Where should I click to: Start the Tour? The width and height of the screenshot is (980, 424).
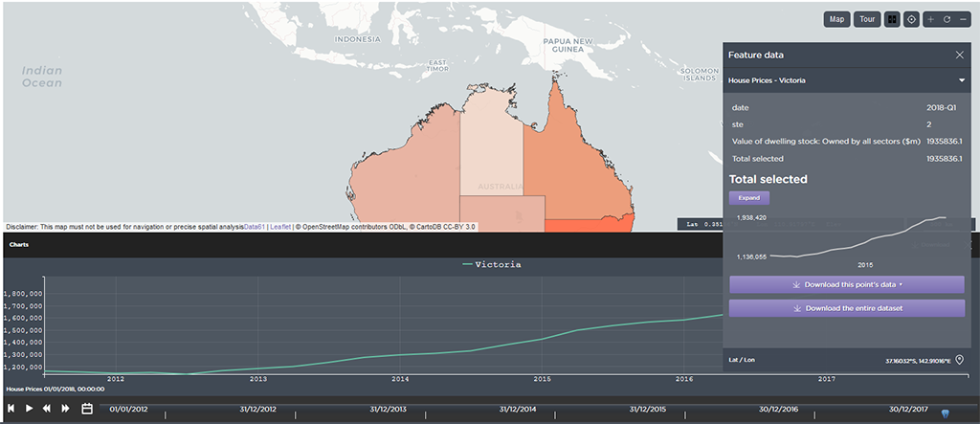[x=868, y=19]
